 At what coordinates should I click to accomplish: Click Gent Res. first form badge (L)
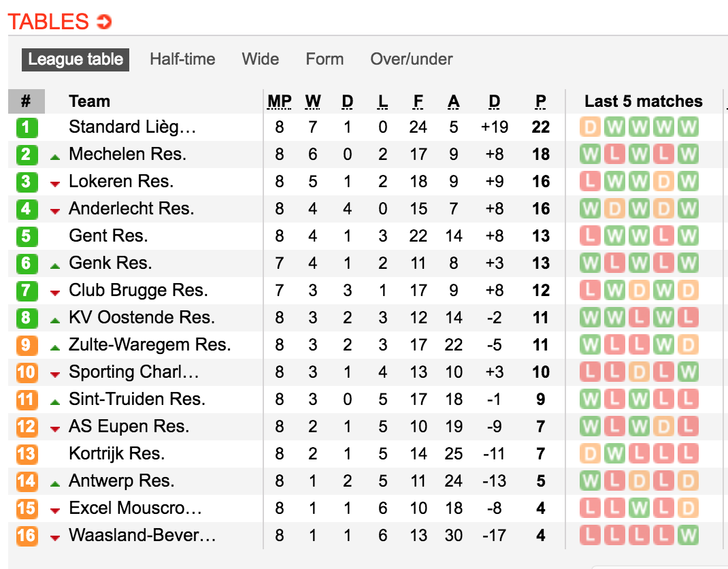click(x=590, y=235)
